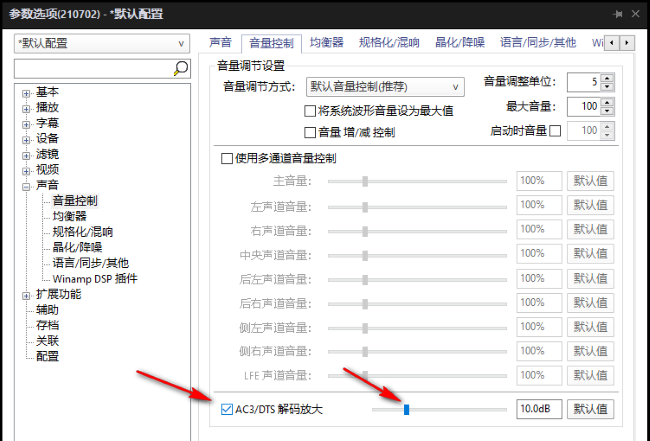Toggle AC3/DTS decode amplification checkbox
This screenshot has width=650, height=441.
[x=226, y=409]
